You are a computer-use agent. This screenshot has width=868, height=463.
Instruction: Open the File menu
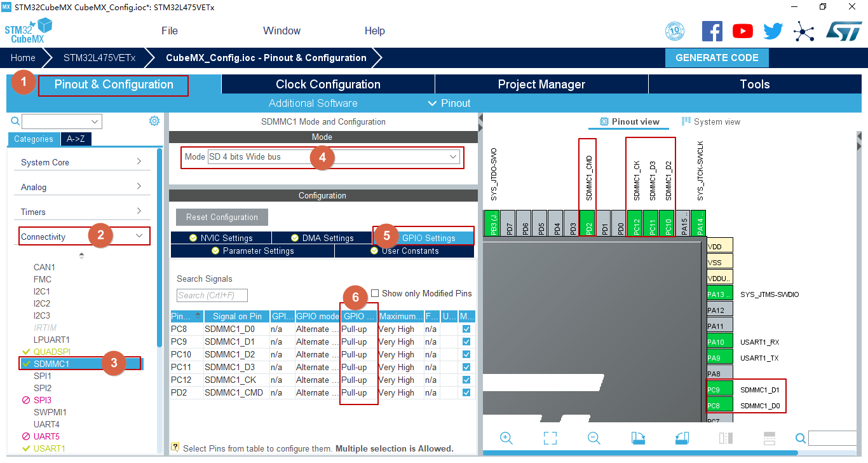170,31
